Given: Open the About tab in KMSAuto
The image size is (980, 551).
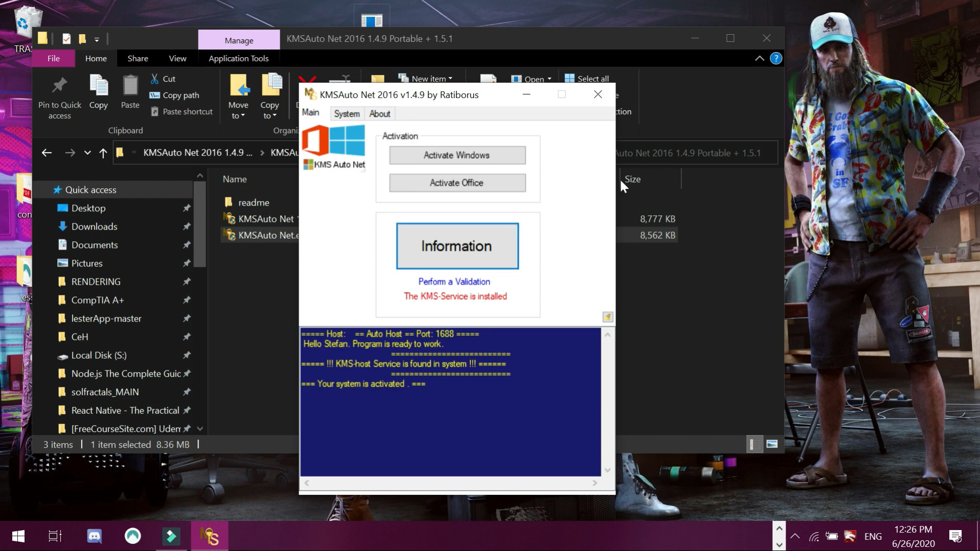Looking at the screenshot, I should tap(380, 114).
